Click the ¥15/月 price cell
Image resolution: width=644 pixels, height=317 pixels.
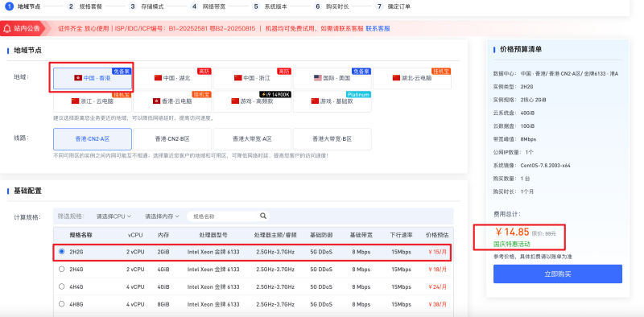[437, 252]
